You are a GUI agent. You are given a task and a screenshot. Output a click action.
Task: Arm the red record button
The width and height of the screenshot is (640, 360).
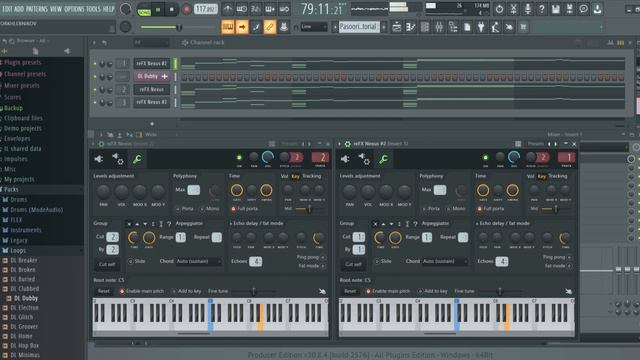[x=187, y=9]
